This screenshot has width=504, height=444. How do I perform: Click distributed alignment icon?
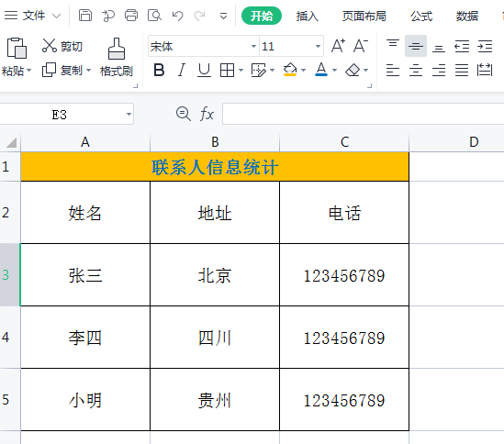coord(485,70)
